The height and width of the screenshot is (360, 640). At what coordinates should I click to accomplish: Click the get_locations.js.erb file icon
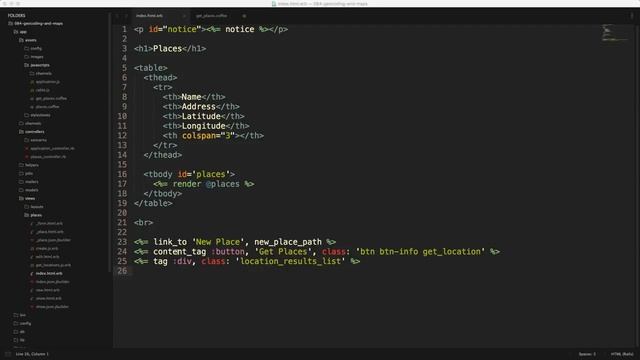point(32,265)
